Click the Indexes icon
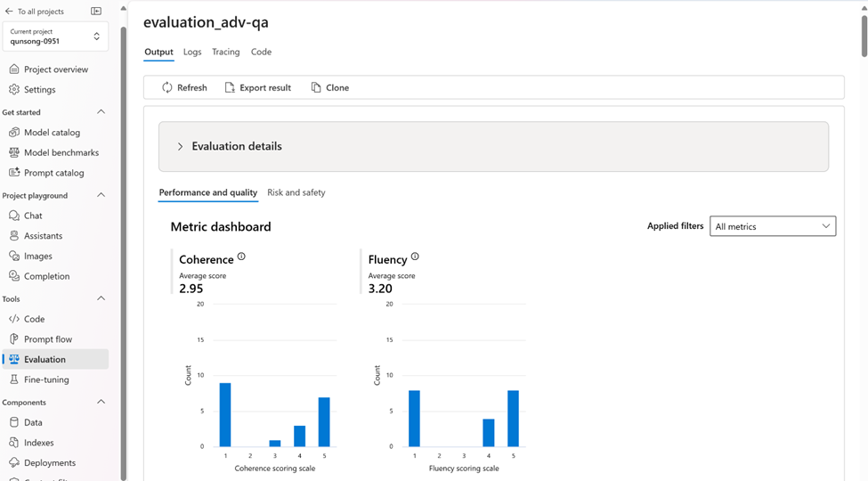868x481 pixels. 14,442
